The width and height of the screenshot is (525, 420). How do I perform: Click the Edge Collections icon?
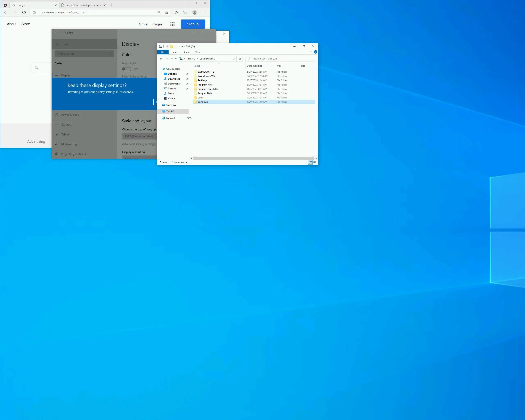(185, 12)
